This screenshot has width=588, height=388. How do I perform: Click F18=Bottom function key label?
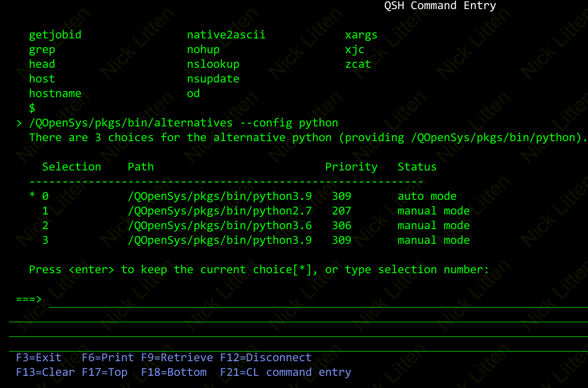click(174, 372)
